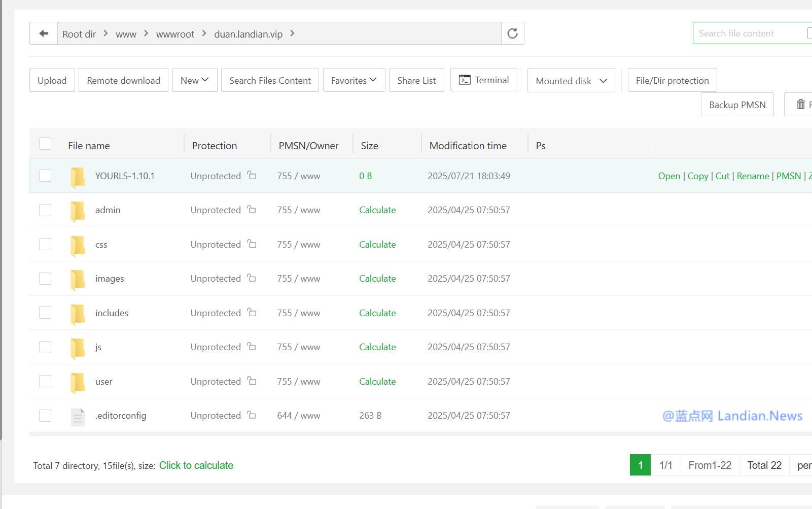Expand the New dropdown menu
Screen dimensions: 812x509
(x=195, y=80)
